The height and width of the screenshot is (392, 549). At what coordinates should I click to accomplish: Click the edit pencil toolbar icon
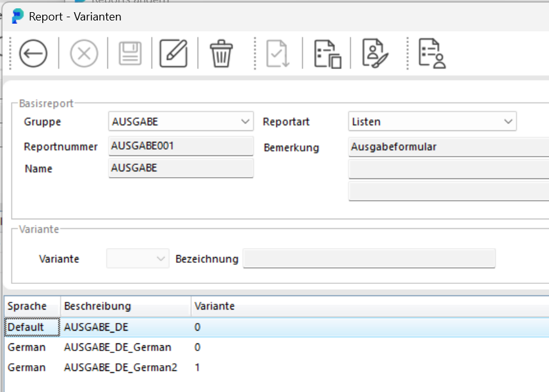click(173, 54)
